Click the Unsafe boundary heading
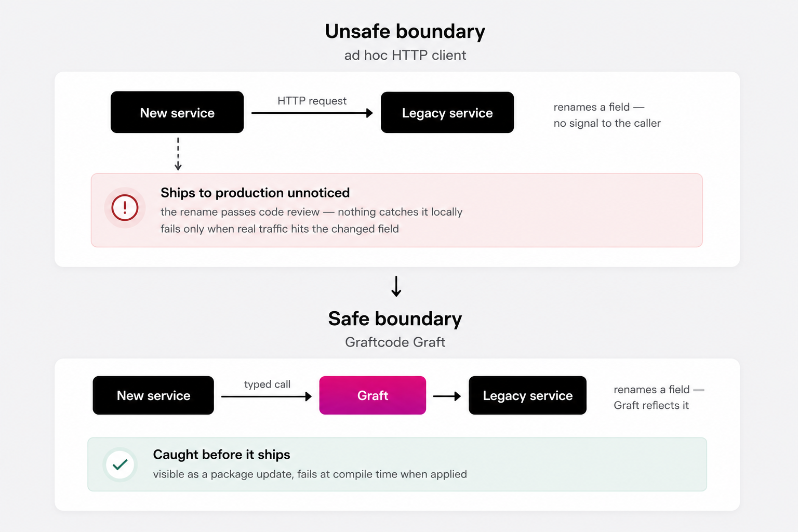The image size is (798, 532). pos(405,31)
